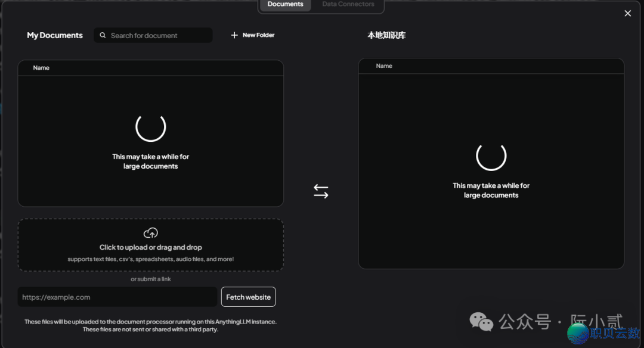
Task: Click the 本地知识库 workspace title
Action: pyautogui.click(x=386, y=35)
